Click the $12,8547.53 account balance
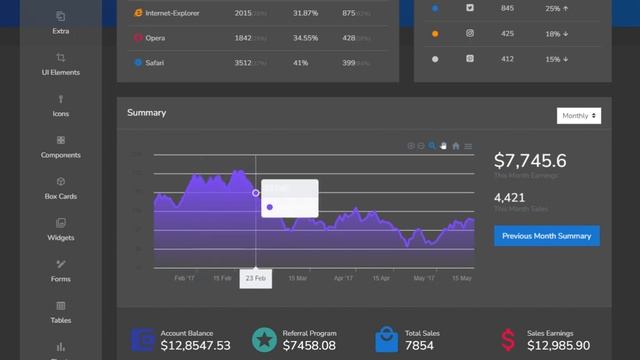640x360 pixels. (196, 346)
